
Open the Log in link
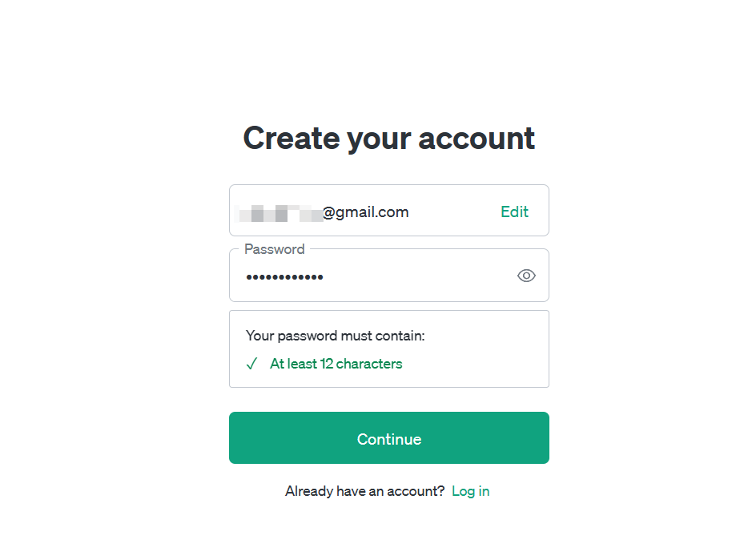(470, 491)
